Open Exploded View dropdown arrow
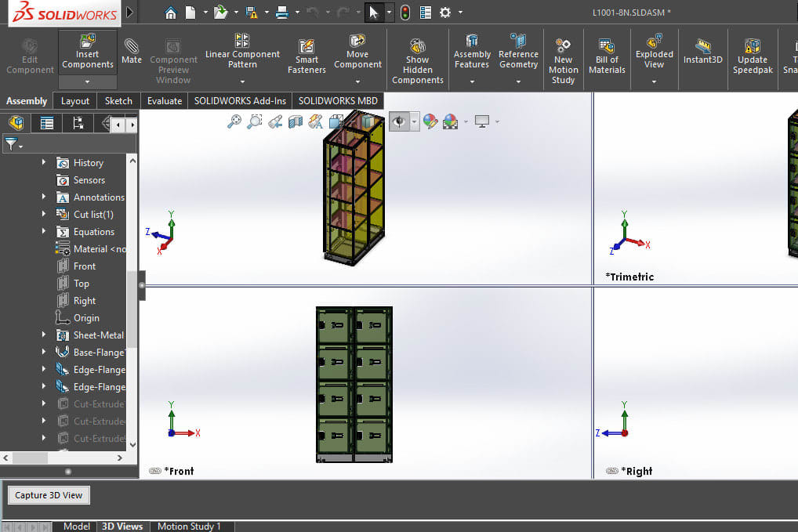 pos(654,82)
